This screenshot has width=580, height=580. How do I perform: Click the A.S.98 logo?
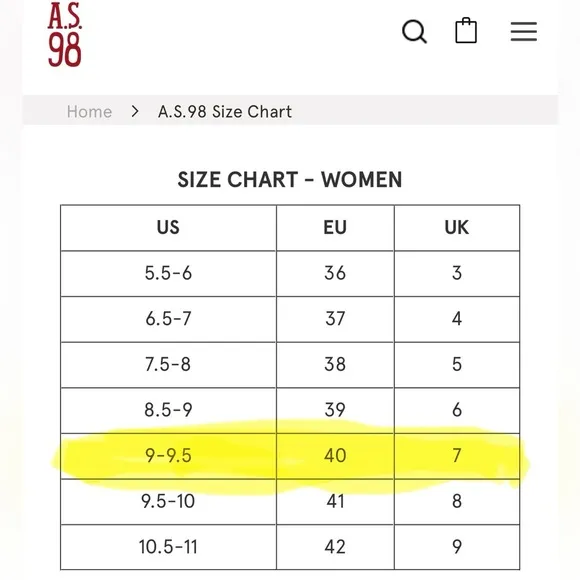point(64,34)
